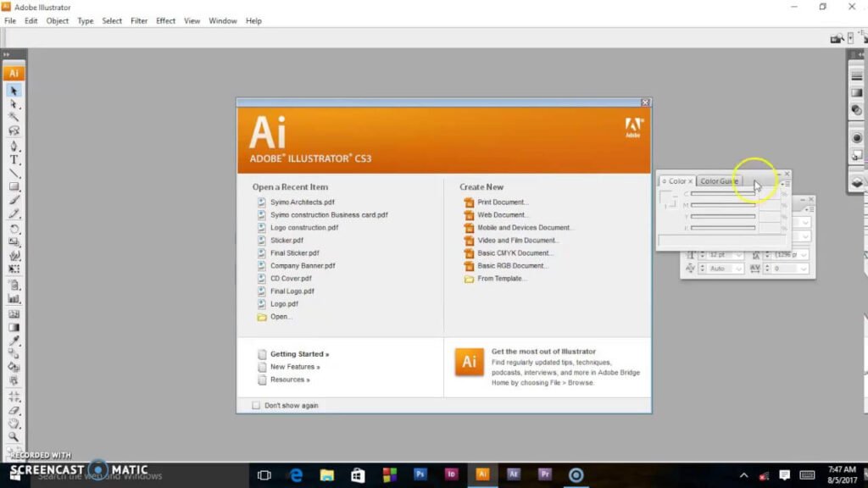The image size is (868, 488).
Task: Select the Type tool
Action: 14,160
